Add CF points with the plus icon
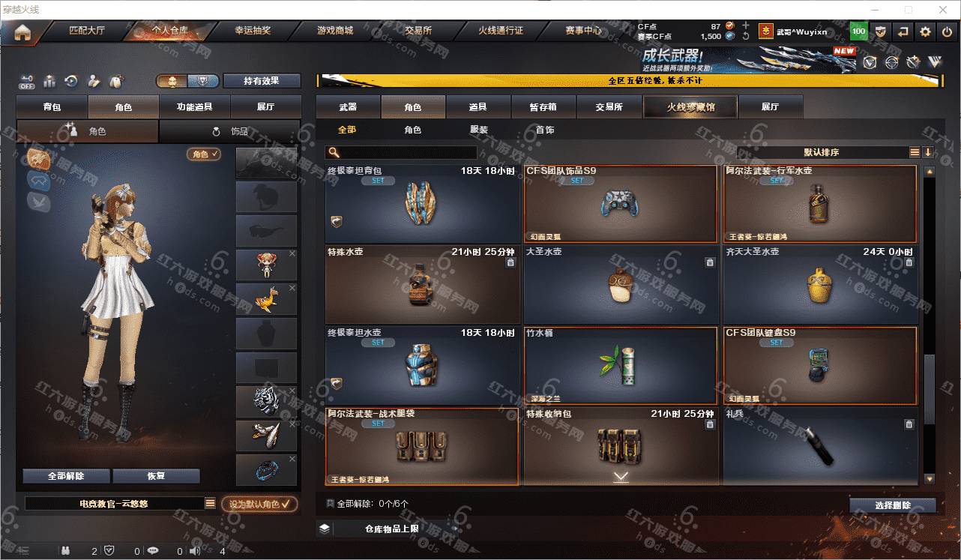Image resolution: width=961 pixels, height=560 pixels. point(746,25)
